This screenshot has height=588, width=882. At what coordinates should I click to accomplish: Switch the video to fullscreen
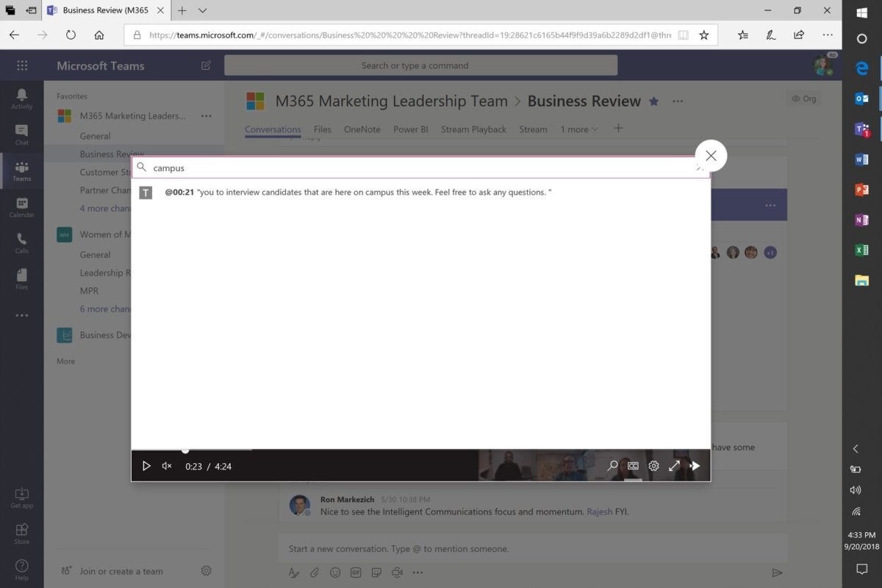(x=674, y=465)
